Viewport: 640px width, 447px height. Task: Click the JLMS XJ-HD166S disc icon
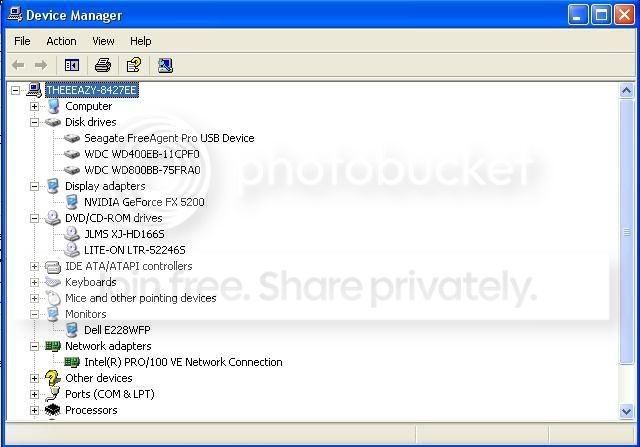click(72, 234)
